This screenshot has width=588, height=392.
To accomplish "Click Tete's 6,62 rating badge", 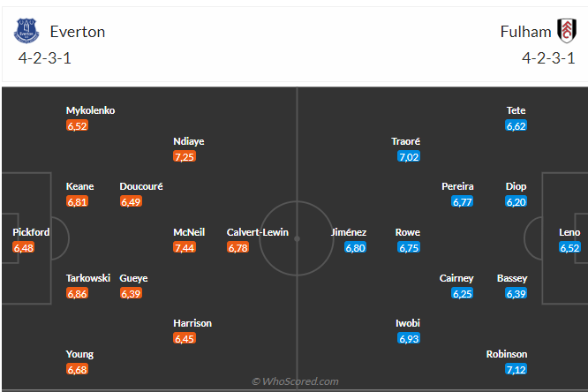I will 516,126.
